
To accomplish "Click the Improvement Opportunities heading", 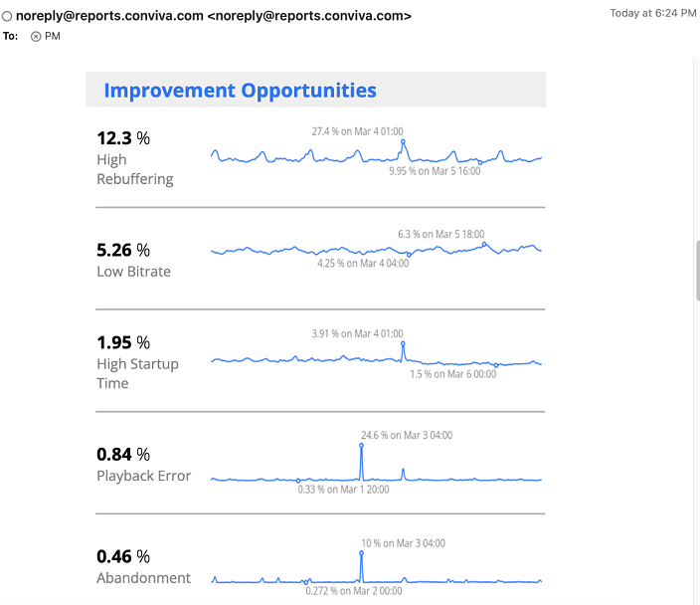I will coord(241,91).
